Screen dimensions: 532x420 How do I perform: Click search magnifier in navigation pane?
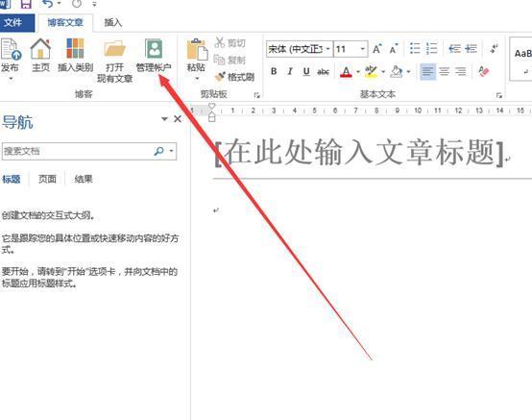click(x=158, y=151)
